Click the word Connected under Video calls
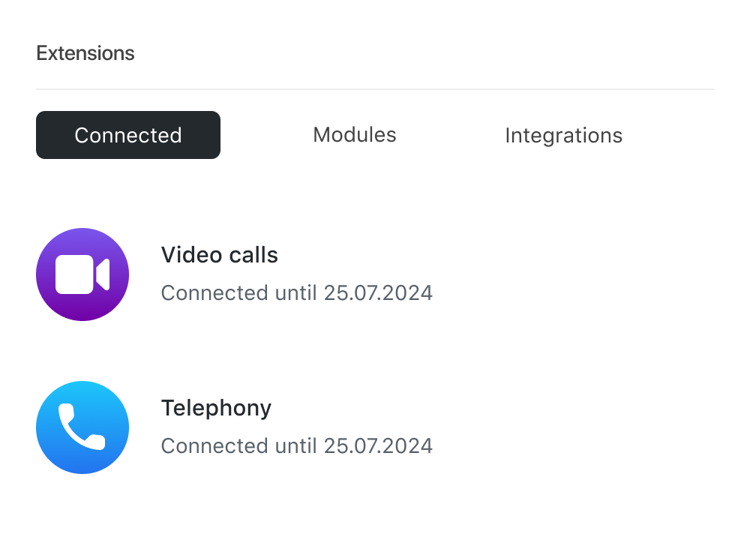756x537 pixels. pyautogui.click(x=214, y=292)
